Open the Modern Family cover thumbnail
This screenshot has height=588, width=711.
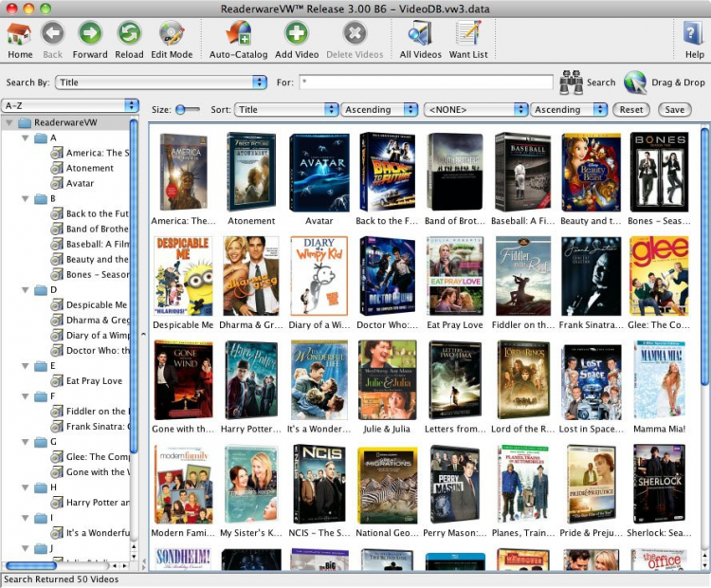[183, 484]
